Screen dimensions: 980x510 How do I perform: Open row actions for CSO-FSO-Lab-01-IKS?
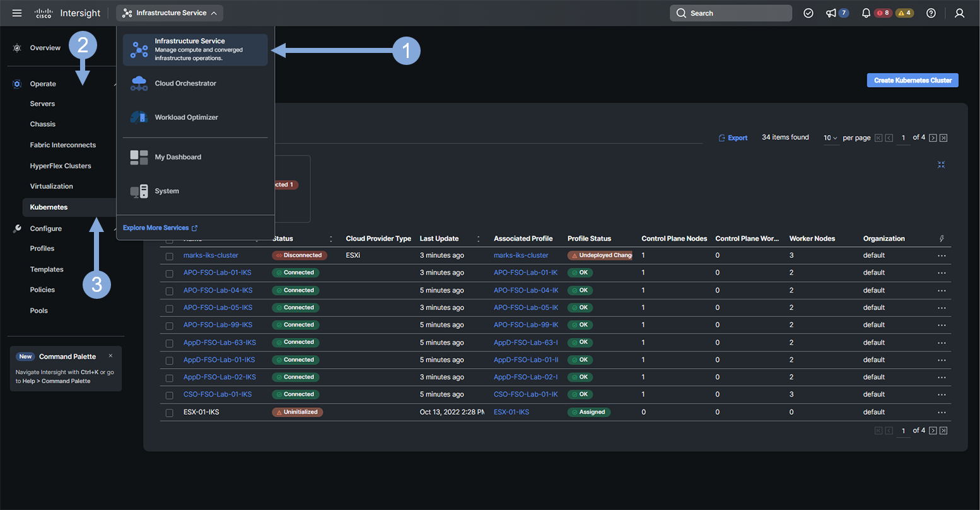click(942, 395)
